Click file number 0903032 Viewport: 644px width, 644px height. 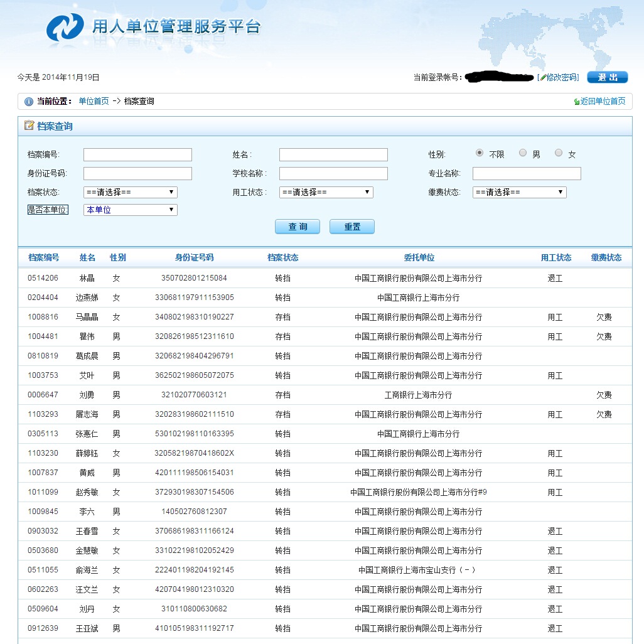pos(43,531)
